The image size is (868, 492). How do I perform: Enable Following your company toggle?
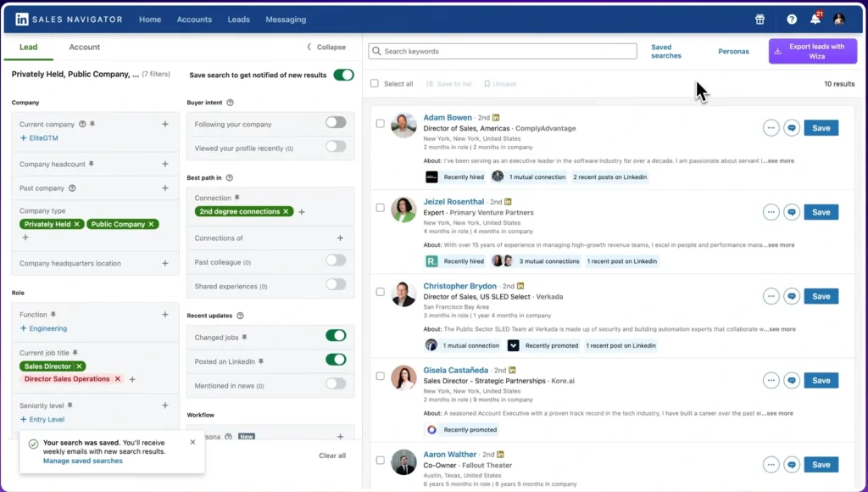[x=336, y=122]
